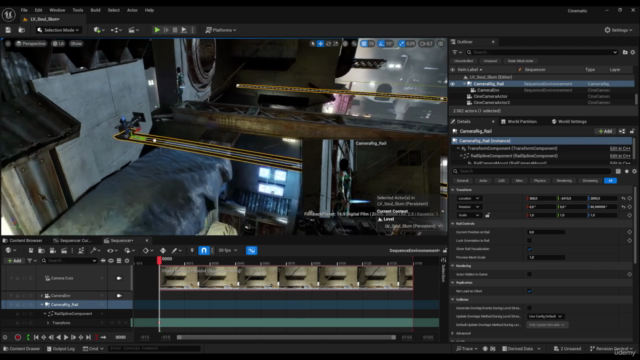Click the green Add button in Sequencer
This screenshot has height=360, width=640.
point(14,260)
